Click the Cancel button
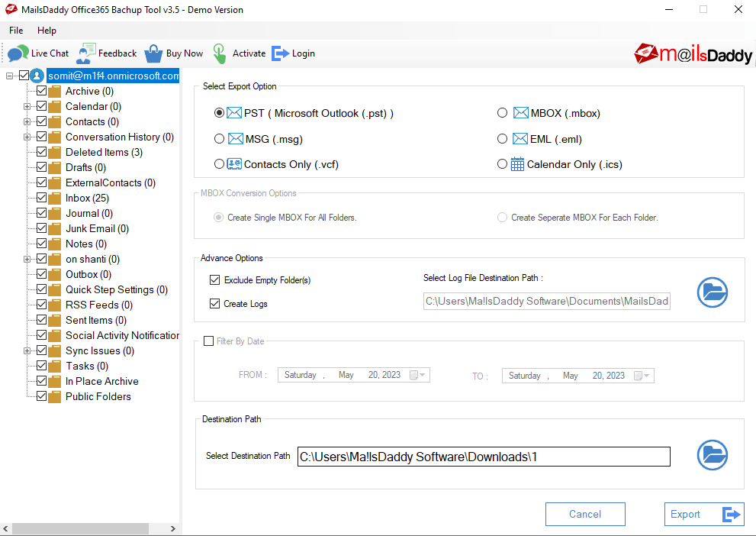The image size is (756, 536). 585,515
